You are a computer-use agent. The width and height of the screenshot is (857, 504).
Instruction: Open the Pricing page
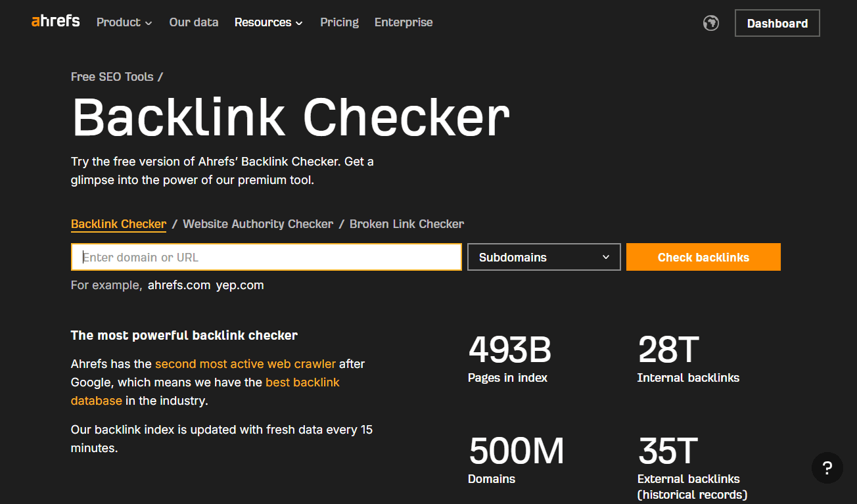coord(339,22)
